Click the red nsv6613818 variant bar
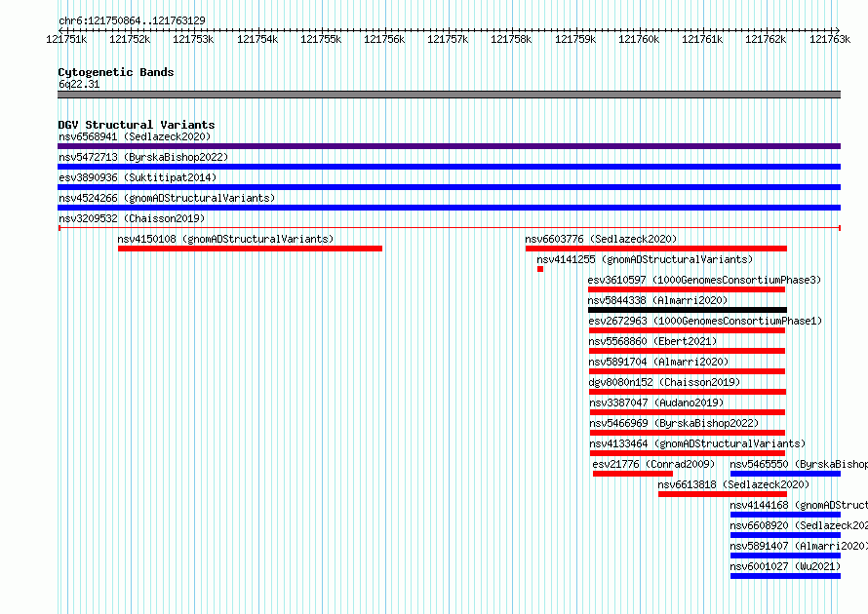This screenshot has width=868, height=614. tap(723, 494)
